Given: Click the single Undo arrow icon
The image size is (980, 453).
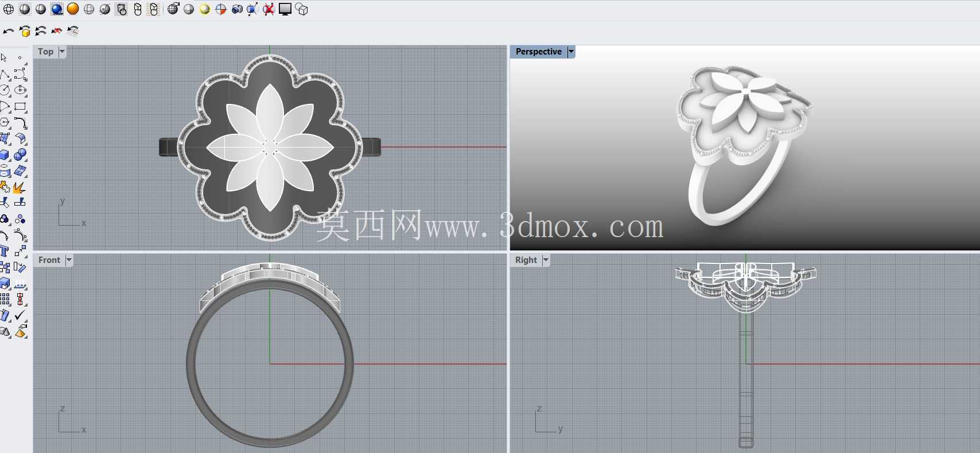Looking at the screenshot, I should coord(9,31).
